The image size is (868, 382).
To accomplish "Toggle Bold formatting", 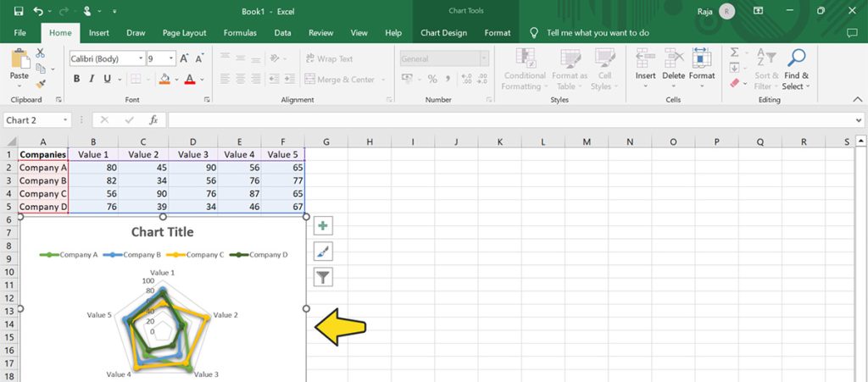I will pos(76,79).
